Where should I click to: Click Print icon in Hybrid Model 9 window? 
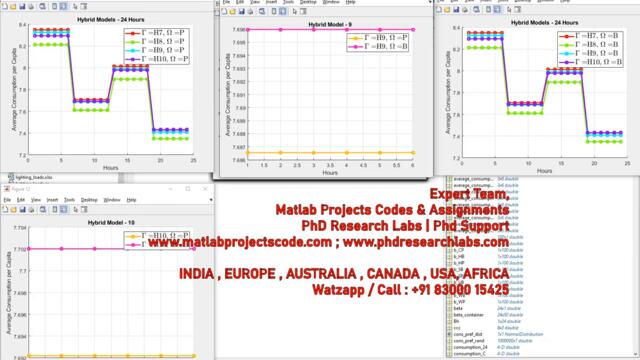click(250, 11)
